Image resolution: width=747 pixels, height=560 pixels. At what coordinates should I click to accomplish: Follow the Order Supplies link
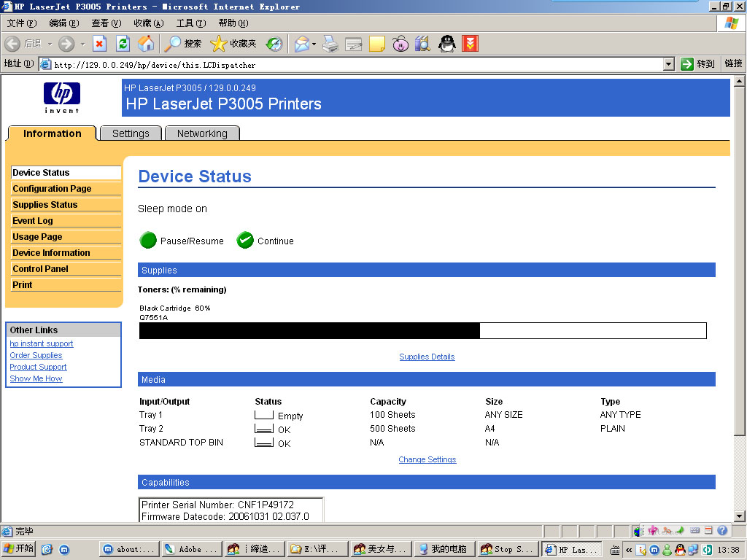(x=36, y=355)
